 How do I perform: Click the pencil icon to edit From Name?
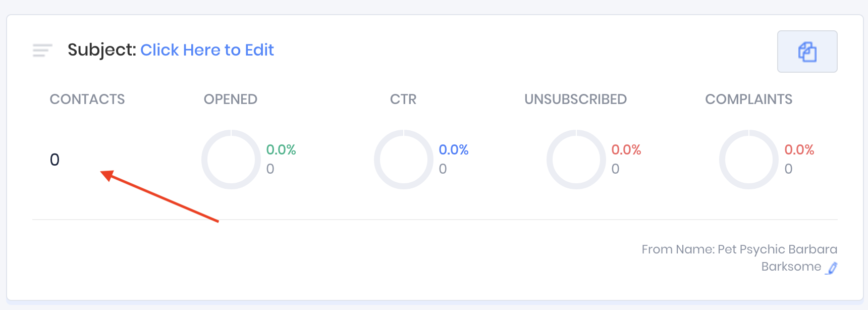832,268
